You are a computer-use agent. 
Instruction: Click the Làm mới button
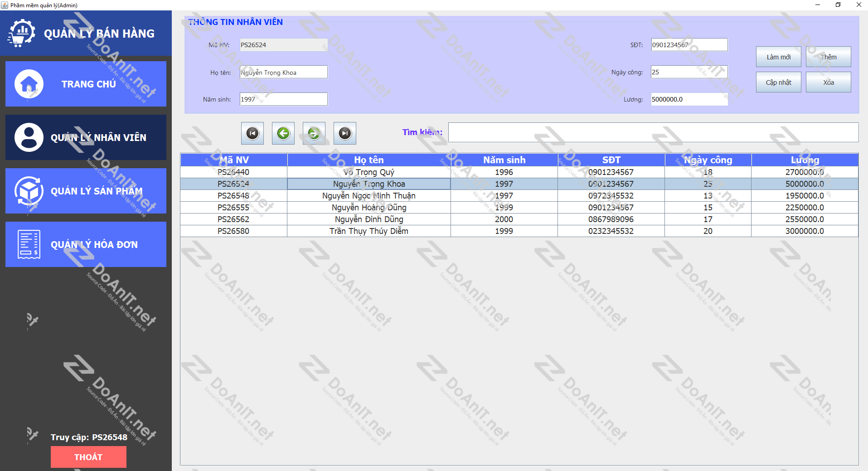pos(779,57)
